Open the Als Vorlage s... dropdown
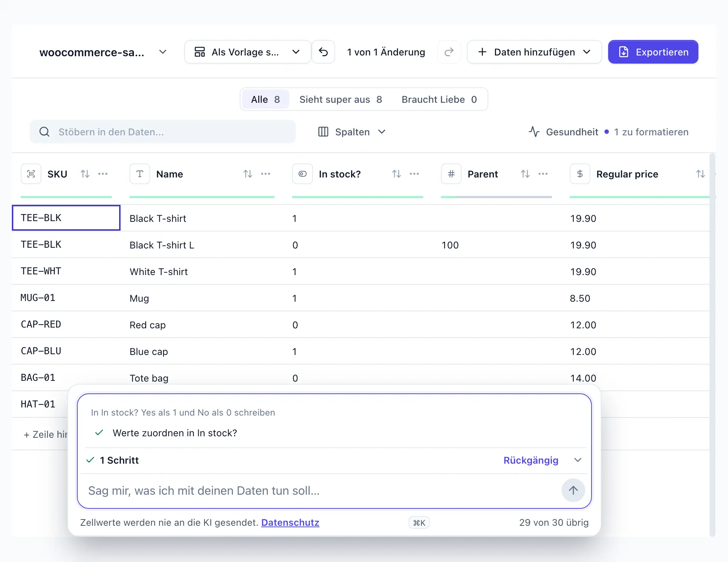Viewport: 728px width, 562px height. 247,52
